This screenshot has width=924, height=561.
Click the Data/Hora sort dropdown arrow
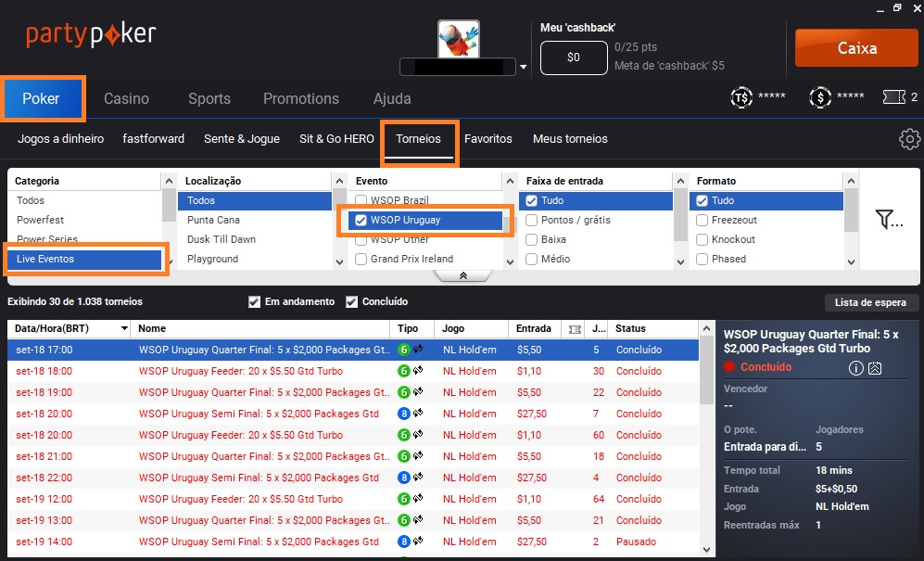[x=124, y=328]
